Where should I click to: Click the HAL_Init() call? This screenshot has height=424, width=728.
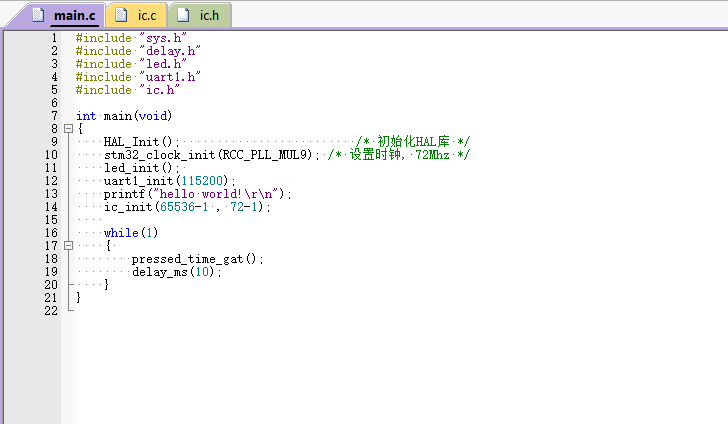pyautogui.click(x=142, y=142)
